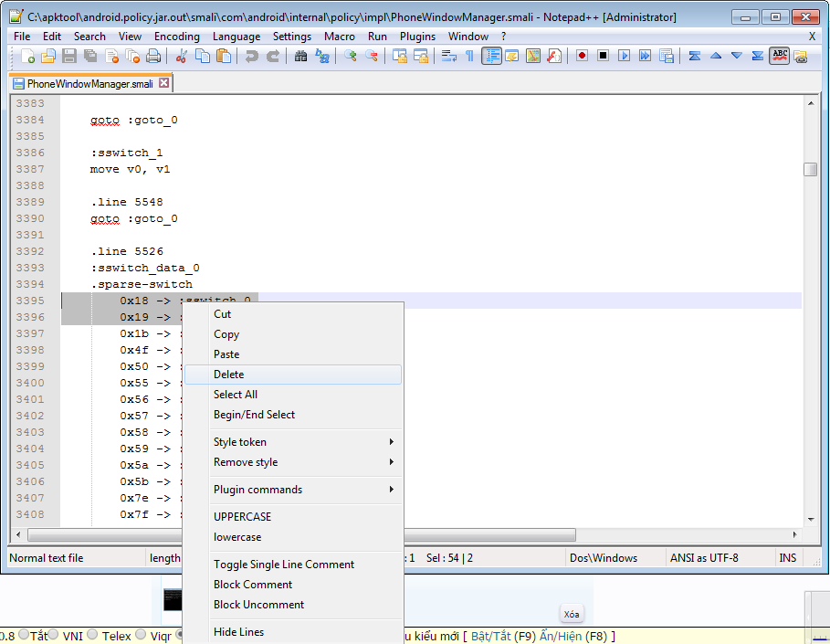Select the VNI input method radio
The image size is (830, 644).
coord(54,634)
